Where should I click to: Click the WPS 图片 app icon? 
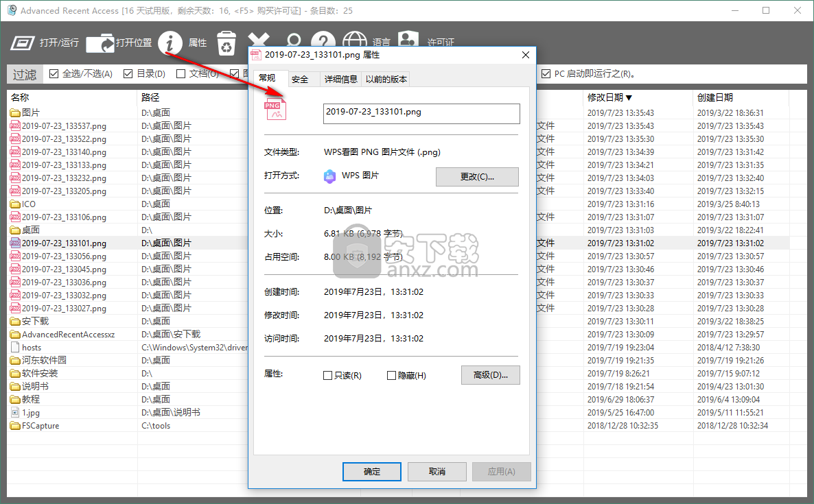click(329, 176)
